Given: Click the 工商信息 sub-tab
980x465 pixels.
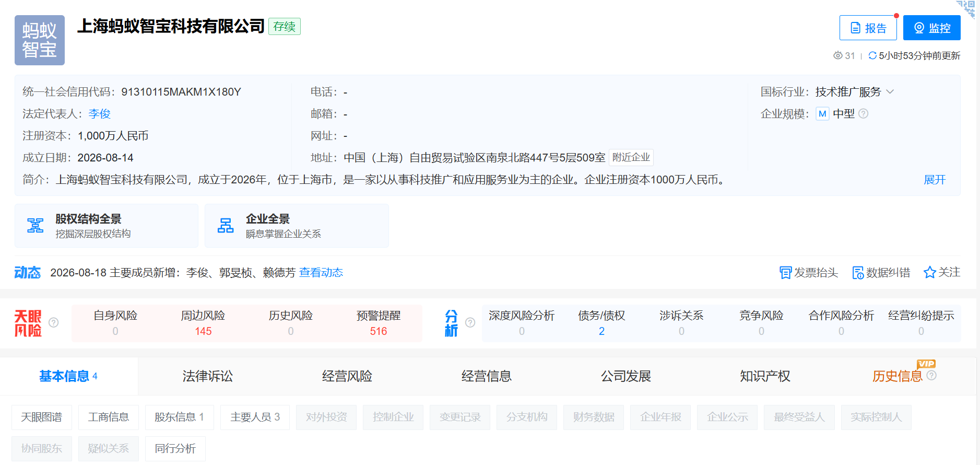Looking at the screenshot, I should point(108,417).
